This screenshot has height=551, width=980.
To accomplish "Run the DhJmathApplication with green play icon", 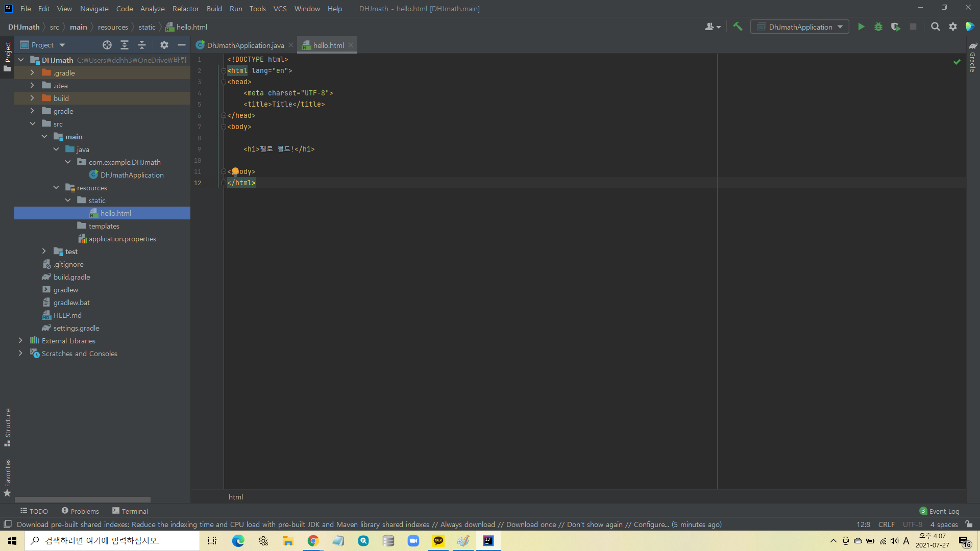I will 861,27.
